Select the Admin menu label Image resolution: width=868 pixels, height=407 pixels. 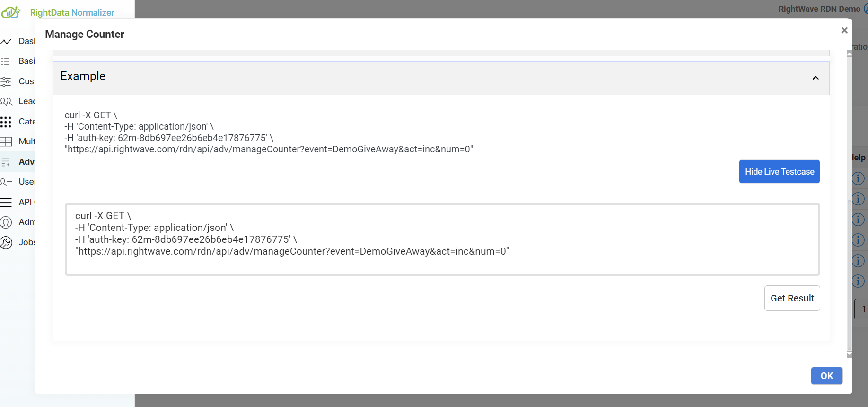point(27,222)
